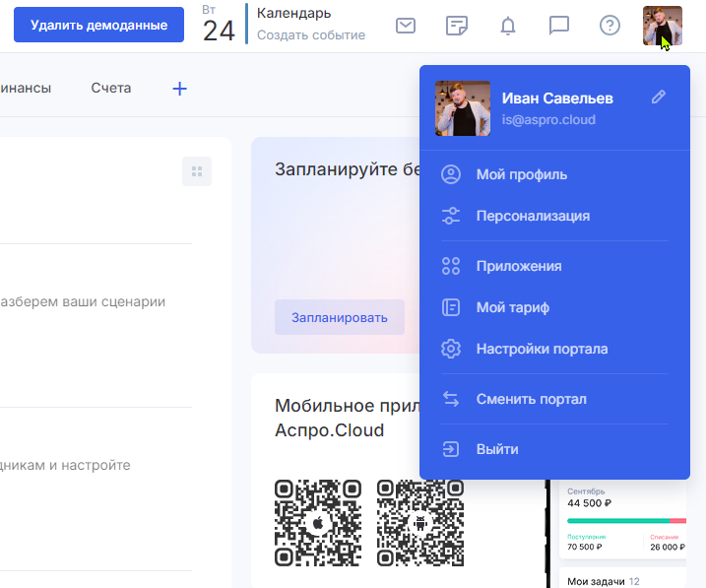706x588 pixels.
Task: Click the four-circles applications icon
Action: (451, 266)
